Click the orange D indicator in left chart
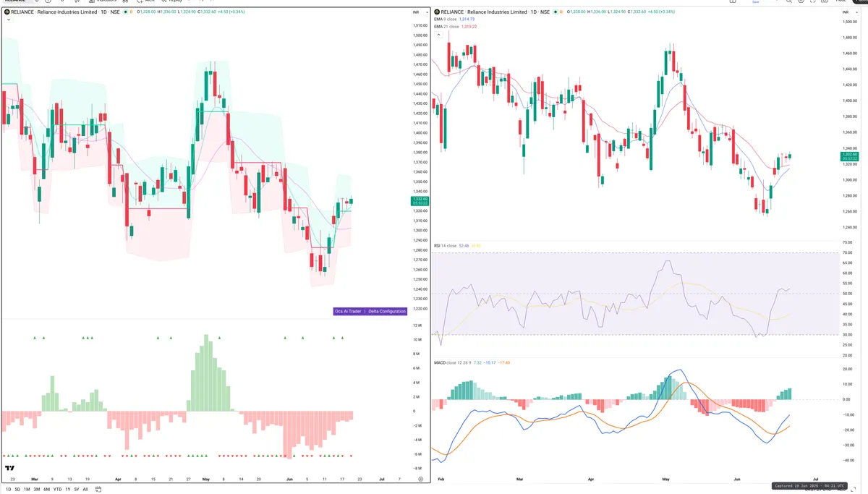 [x=131, y=12]
